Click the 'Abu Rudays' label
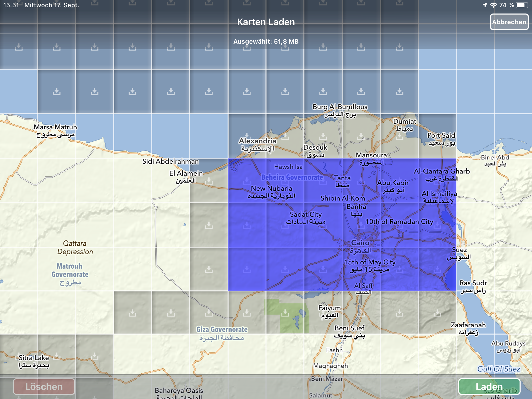532x399 pixels. pos(508,343)
